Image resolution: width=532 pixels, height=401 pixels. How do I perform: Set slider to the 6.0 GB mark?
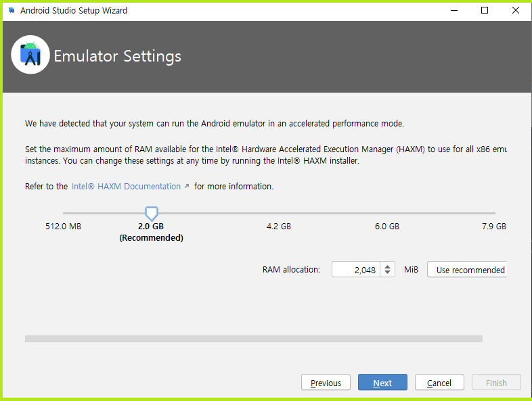coord(387,213)
